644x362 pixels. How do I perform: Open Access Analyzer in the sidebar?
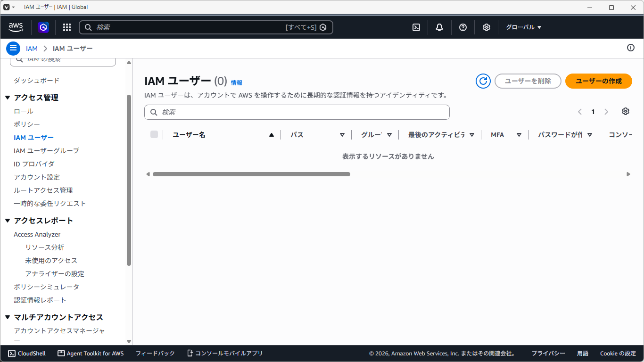(37, 234)
